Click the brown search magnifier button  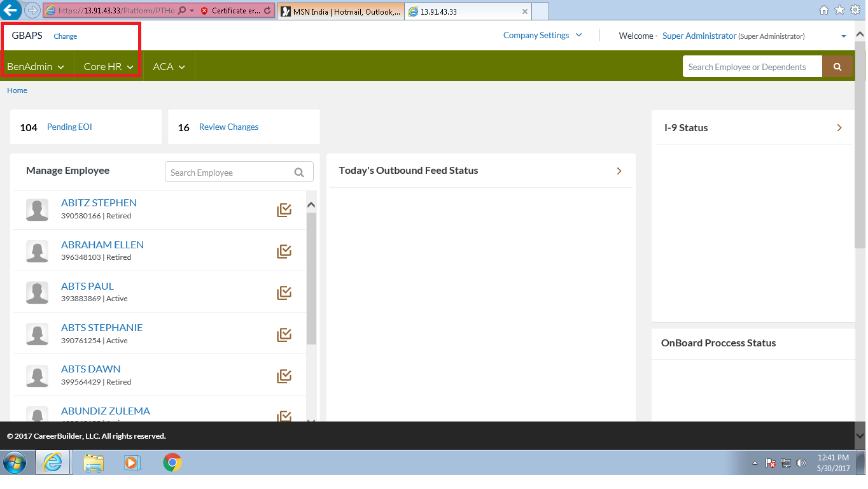(x=837, y=67)
